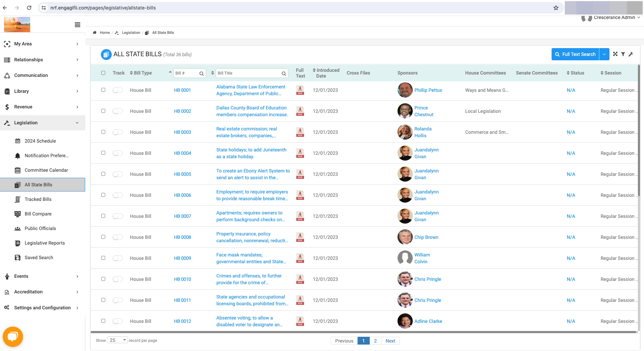Go to the Next page of bills

(x=390, y=341)
